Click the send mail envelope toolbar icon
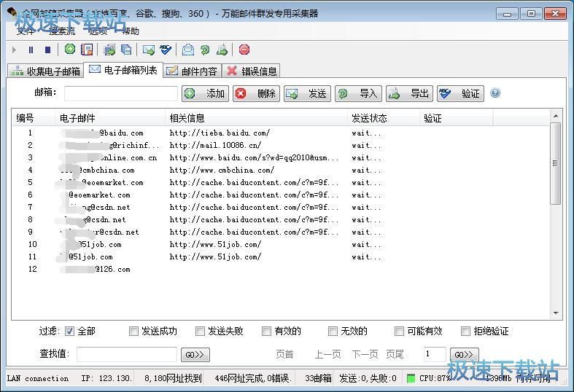Screen dimensions: 574x392 pos(149,50)
